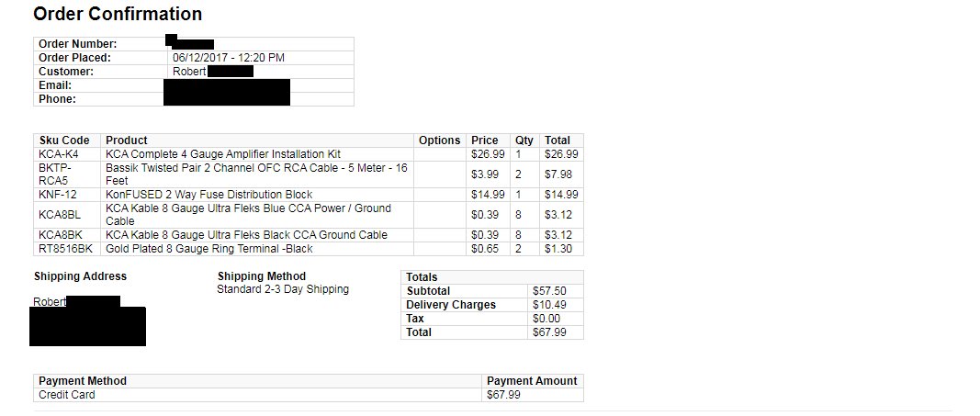The height and width of the screenshot is (416, 980).
Task: Click the KCA Complete 4 Gauge Amplifier product
Action: coord(223,153)
